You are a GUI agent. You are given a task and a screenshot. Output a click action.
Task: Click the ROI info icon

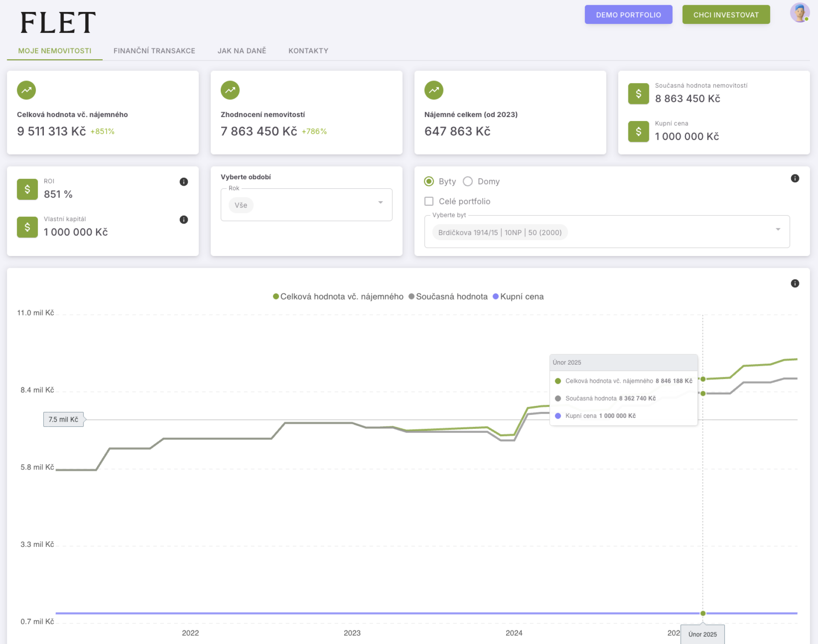click(184, 182)
